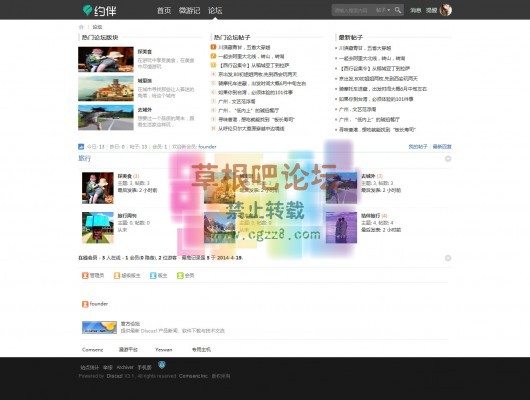
Task: Click the 约伴 logo in header
Action: click(x=99, y=10)
